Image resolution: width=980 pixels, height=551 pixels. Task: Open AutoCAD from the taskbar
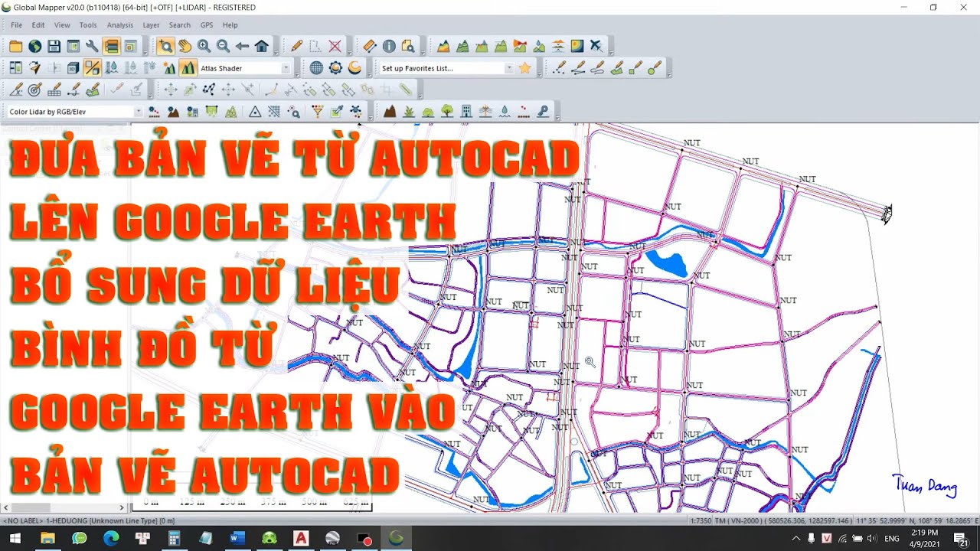tap(301, 539)
